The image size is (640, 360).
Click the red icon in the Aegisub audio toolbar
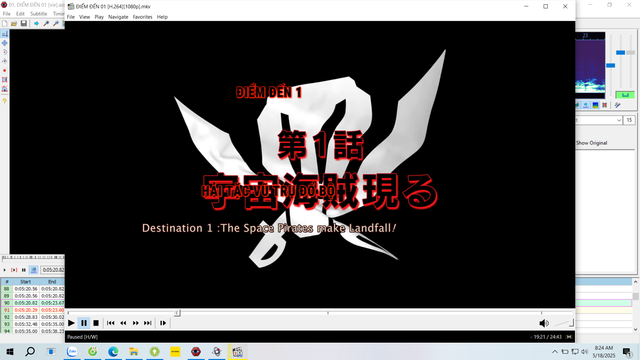604,105
